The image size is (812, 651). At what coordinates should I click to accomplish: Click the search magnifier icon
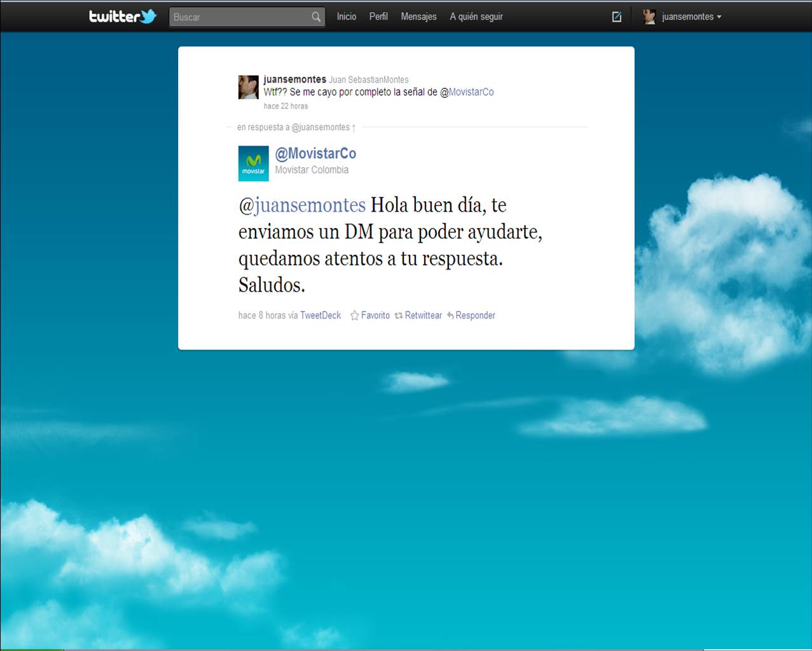316,17
